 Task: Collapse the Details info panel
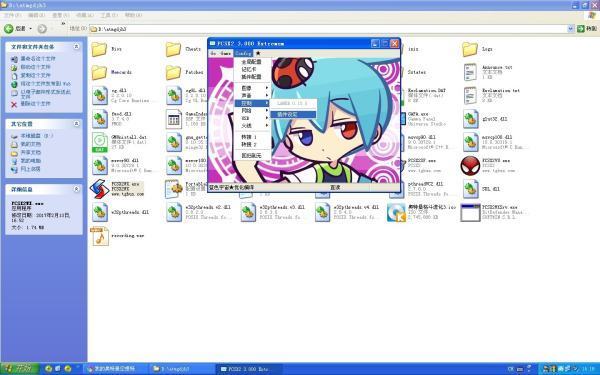(x=76, y=189)
